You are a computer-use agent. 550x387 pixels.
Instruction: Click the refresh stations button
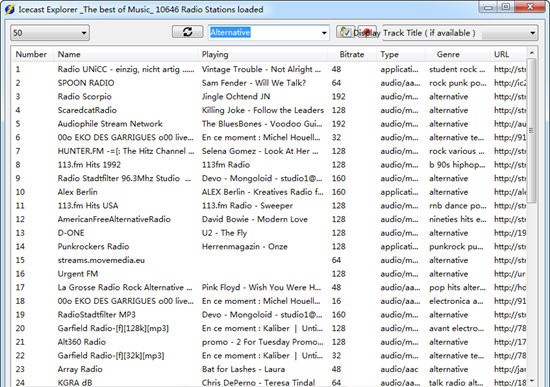[x=187, y=32]
